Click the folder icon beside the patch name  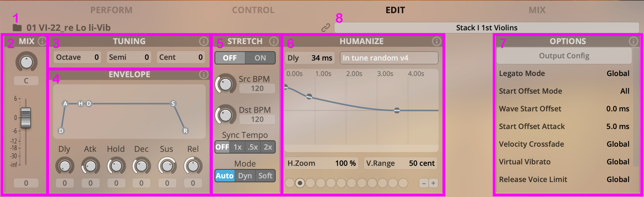click(17, 28)
